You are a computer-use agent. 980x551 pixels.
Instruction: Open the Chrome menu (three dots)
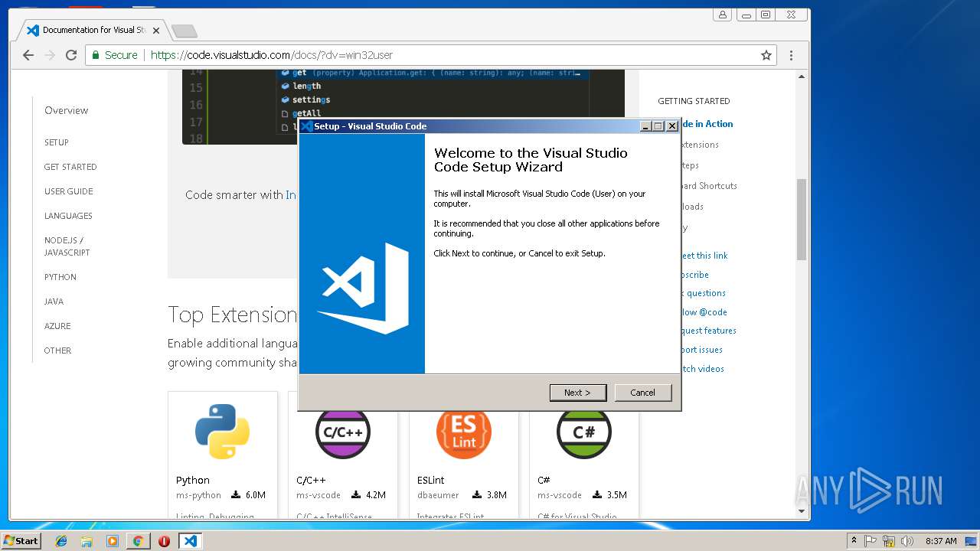point(791,55)
